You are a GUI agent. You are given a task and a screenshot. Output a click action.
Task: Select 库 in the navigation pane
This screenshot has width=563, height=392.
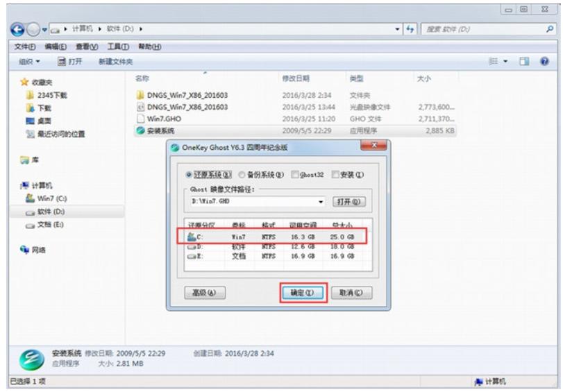29,160
